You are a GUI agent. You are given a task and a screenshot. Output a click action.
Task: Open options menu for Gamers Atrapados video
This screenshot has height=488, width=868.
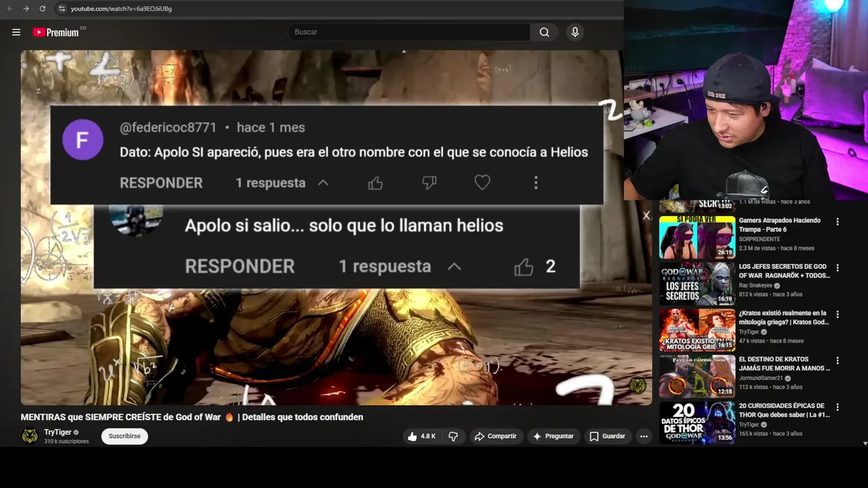(x=837, y=222)
